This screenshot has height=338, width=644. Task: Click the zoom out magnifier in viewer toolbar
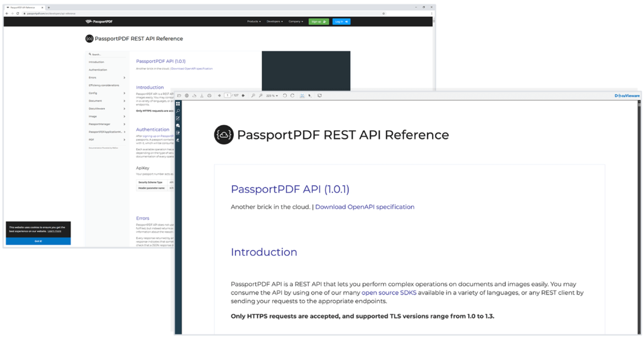(x=253, y=95)
